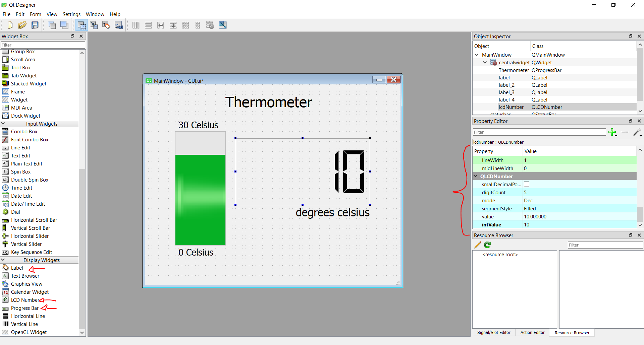
Task: Collapse the Input Widgets category
Action: click(x=3, y=124)
